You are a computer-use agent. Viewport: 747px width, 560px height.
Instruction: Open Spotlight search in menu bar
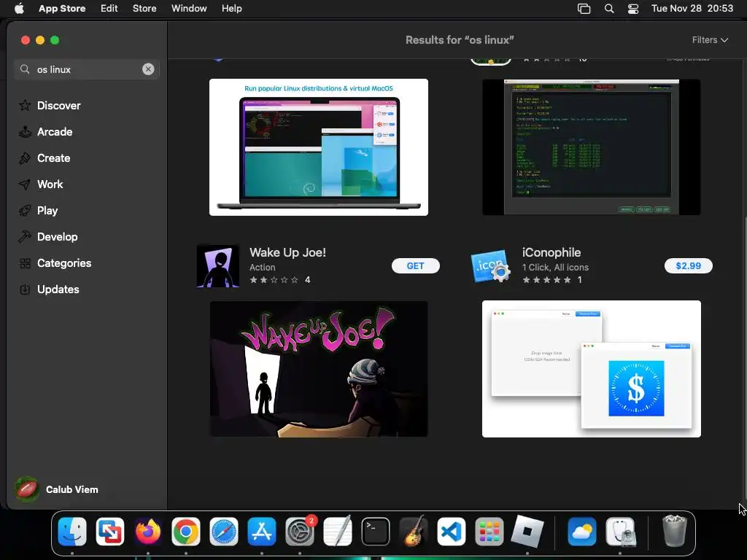(x=609, y=9)
